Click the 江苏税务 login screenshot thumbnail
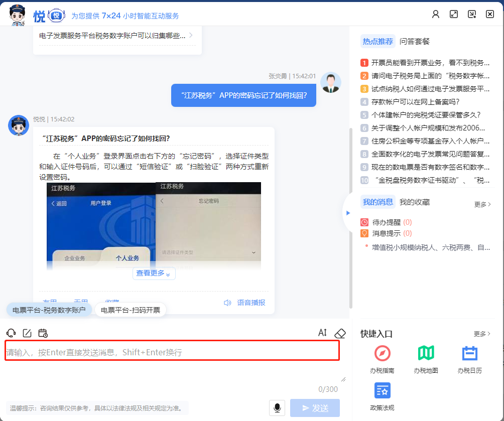This screenshot has width=504, height=421. [x=101, y=226]
